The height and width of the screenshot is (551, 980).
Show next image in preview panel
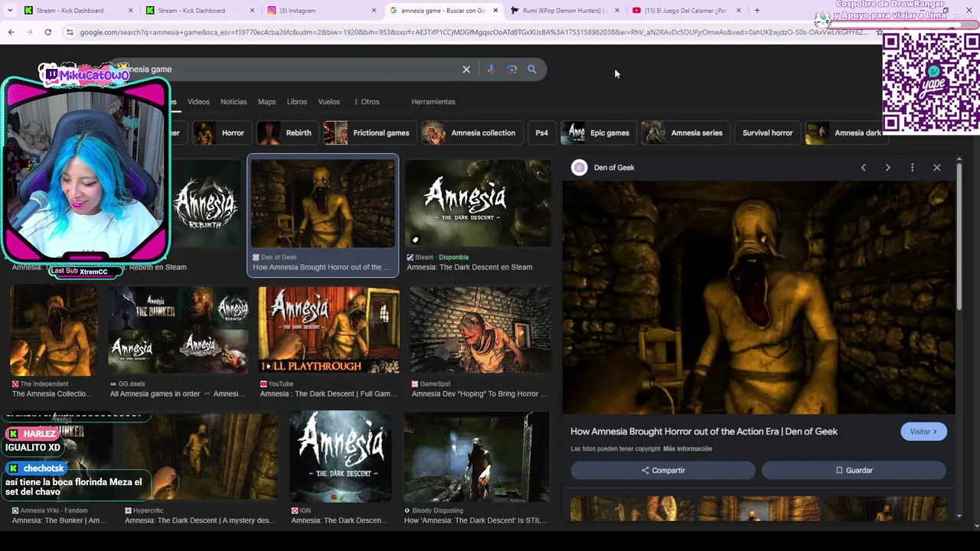click(x=887, y=168)
